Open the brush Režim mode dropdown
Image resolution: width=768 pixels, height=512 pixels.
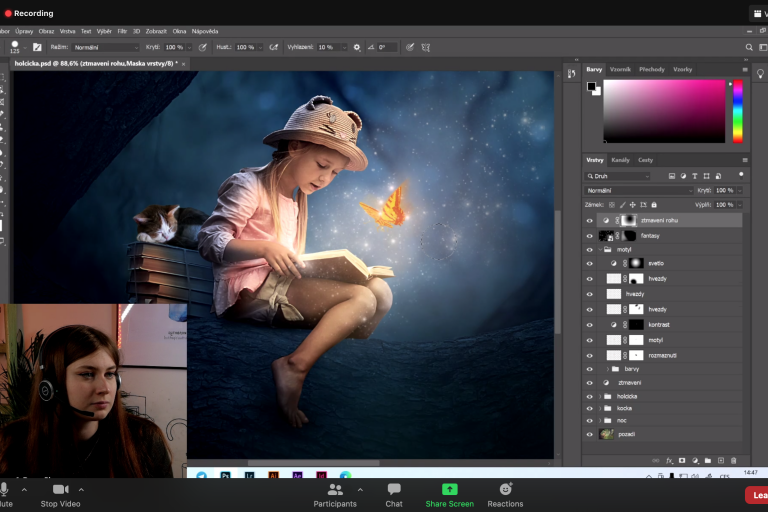coord(106,47)
